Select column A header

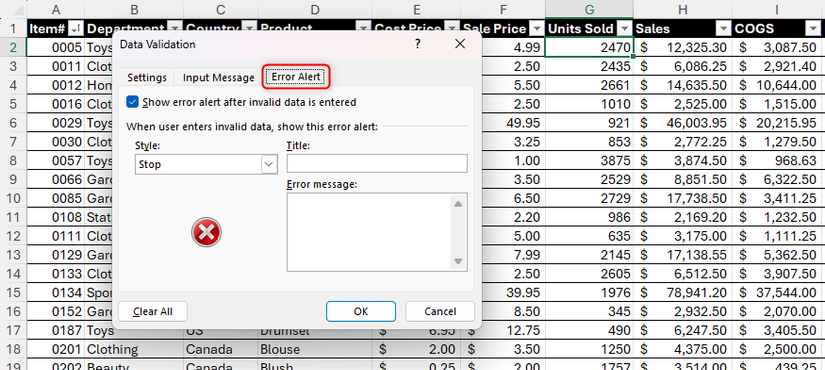coord(55,9)
